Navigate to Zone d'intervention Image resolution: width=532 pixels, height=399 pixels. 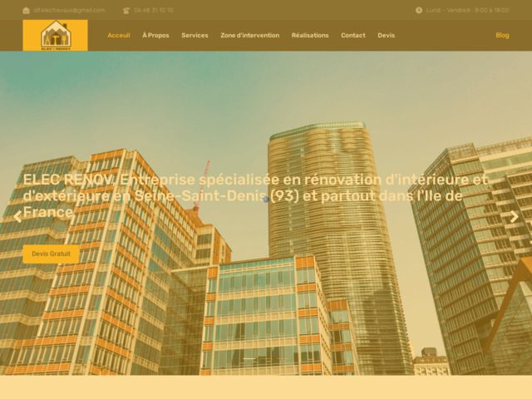pos(250,35)
